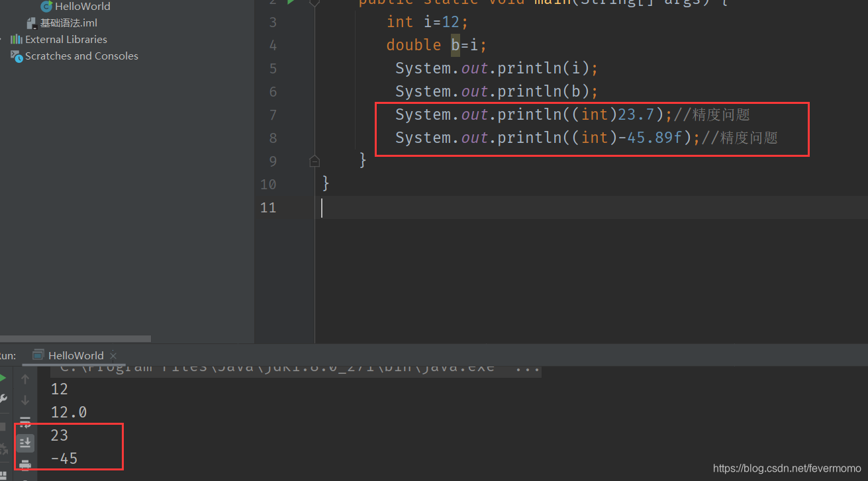Click the '(int)-45.89f' println statement

tap(548, 138)
